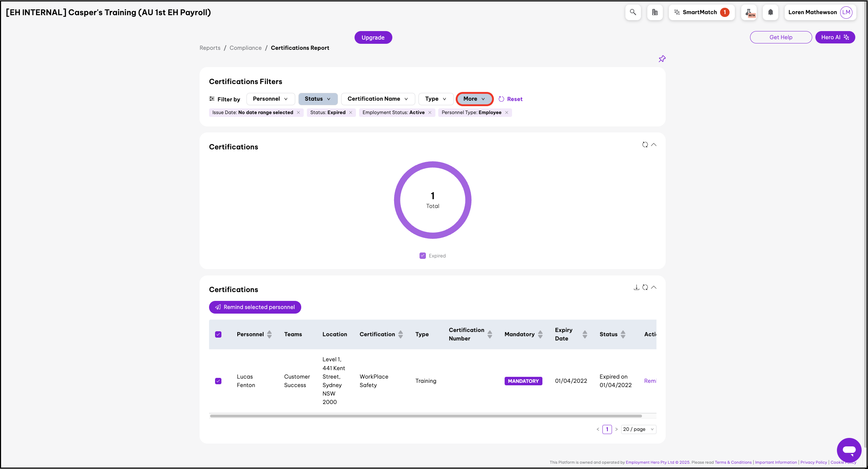Click Remind selected personnel button
Screen dimensions: 868x469
pyautogui.click(x=255, y=307)
